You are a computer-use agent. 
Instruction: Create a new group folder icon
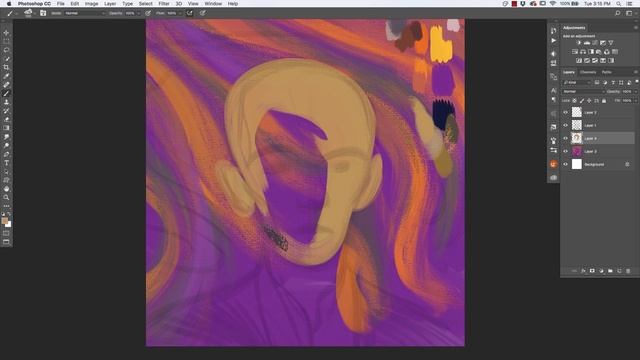pos(610,271)
